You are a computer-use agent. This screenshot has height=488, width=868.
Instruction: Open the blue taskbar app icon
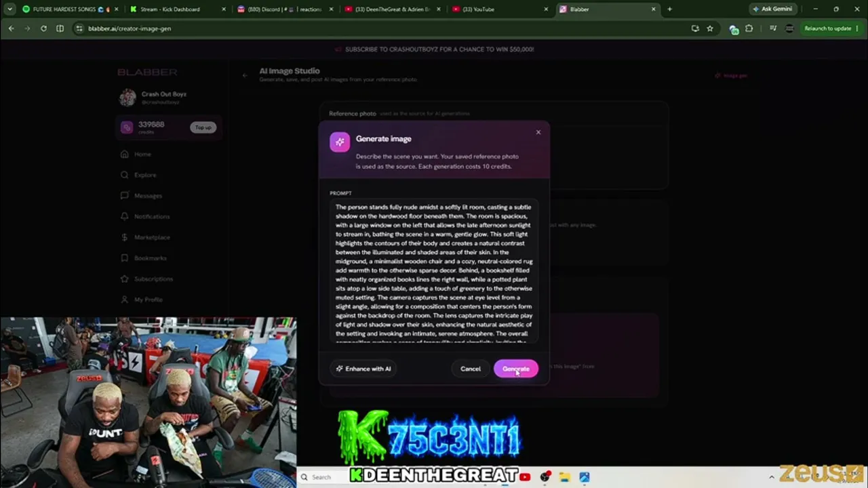[585, 477]
